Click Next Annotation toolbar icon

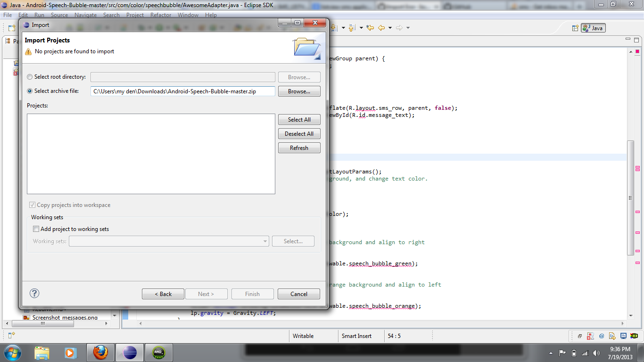[x=334, y=28]
